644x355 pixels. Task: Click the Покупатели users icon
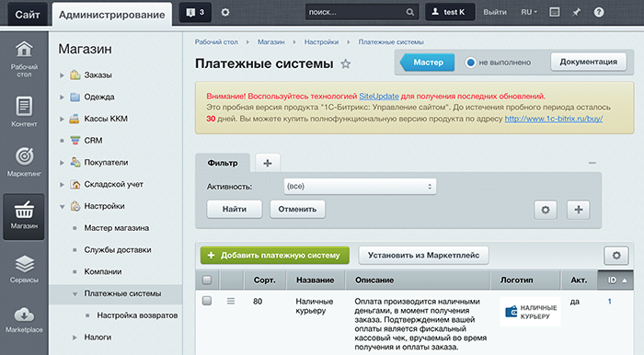75,162
